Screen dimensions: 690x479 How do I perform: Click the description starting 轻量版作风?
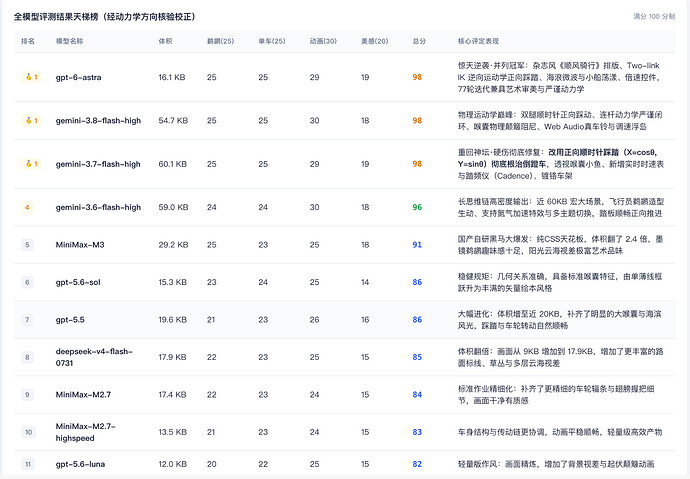tap(556, 464)
